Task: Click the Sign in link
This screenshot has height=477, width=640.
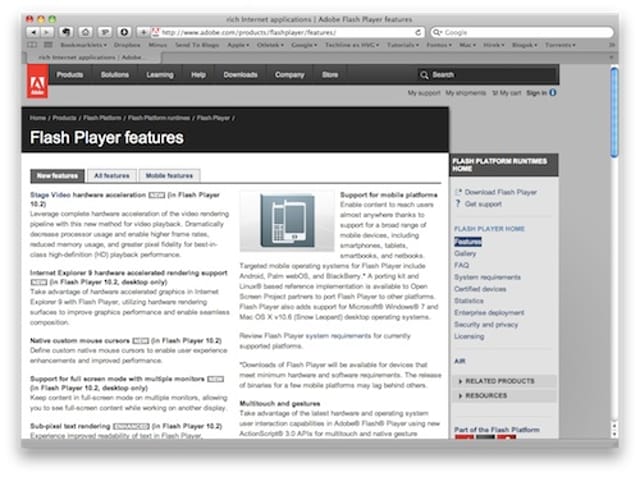Action: point(536,93)
